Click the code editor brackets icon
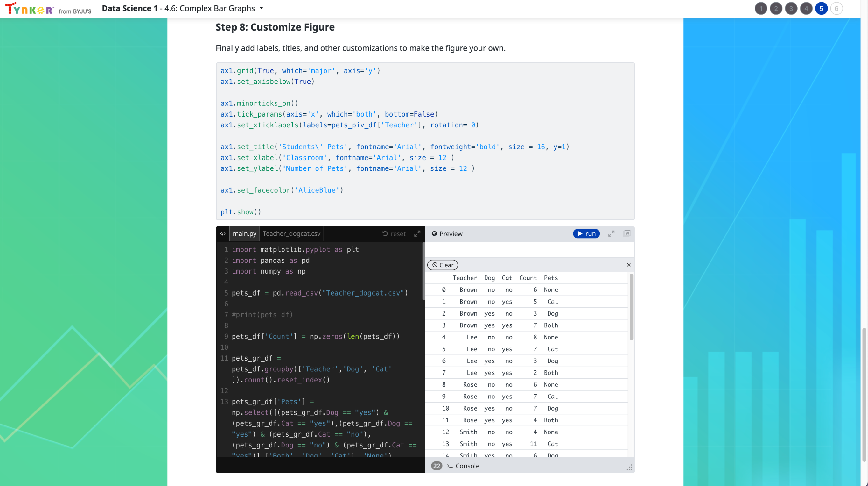Screen dimensions: 868x486 click(223, 233)
